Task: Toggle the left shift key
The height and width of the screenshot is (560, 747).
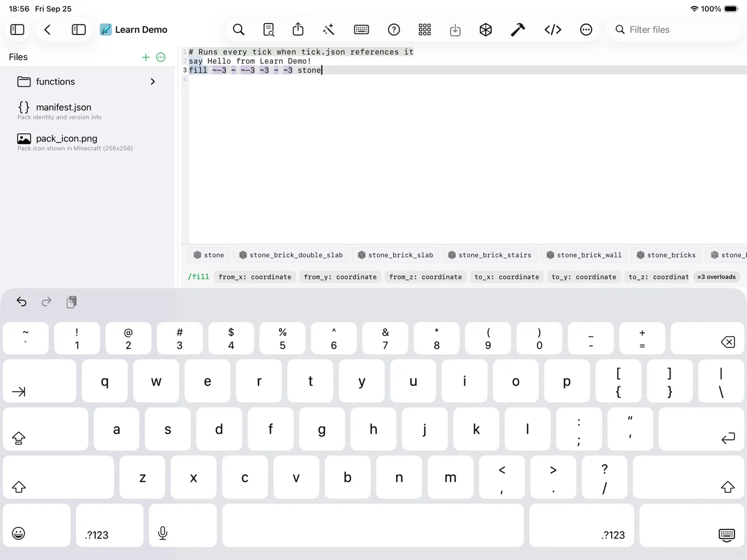Action: click(58, 477)
